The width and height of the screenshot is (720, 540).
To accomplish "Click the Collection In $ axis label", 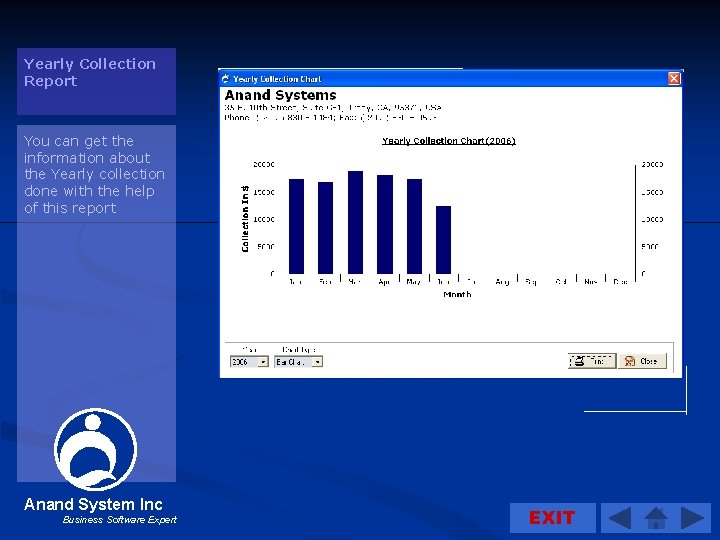I will pos(245,219).
